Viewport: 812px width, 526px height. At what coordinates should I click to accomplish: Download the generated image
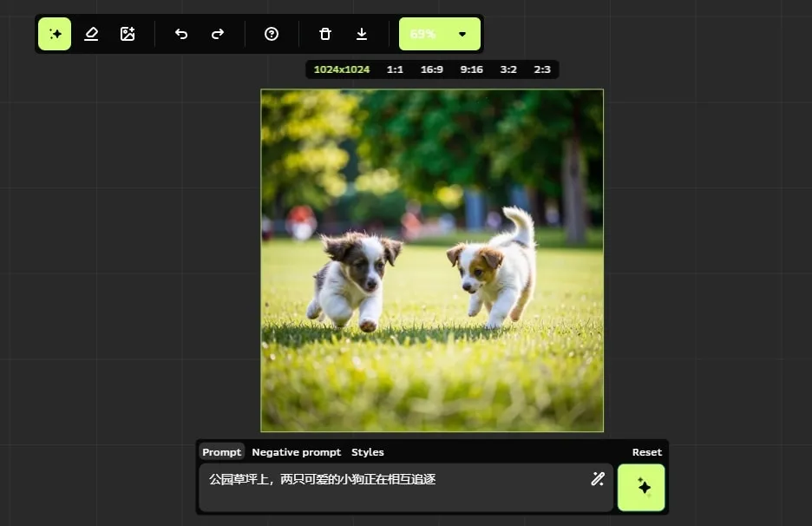click(x=362, y=34)
